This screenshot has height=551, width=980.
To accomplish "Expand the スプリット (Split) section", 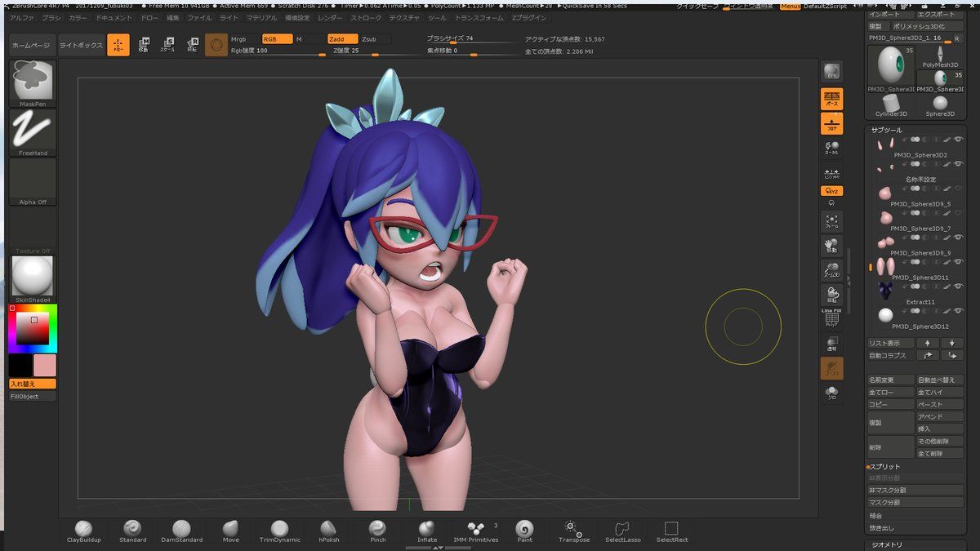I will pos(885,466).
